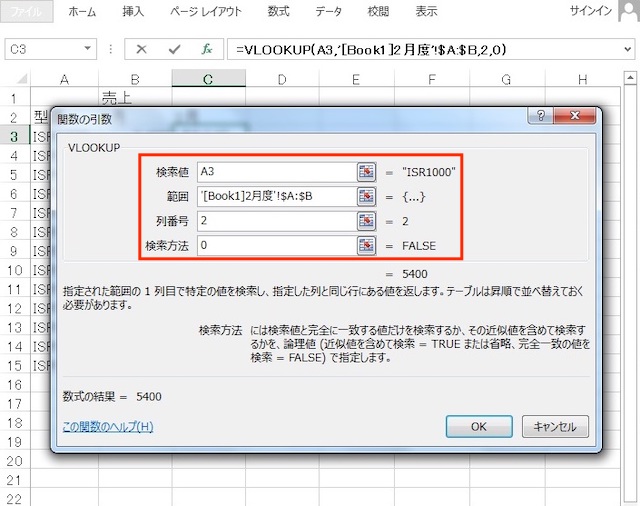Open the 校閲 tab
The width and height of the screenshot is (640, 506).
click(x=378, y=11)
